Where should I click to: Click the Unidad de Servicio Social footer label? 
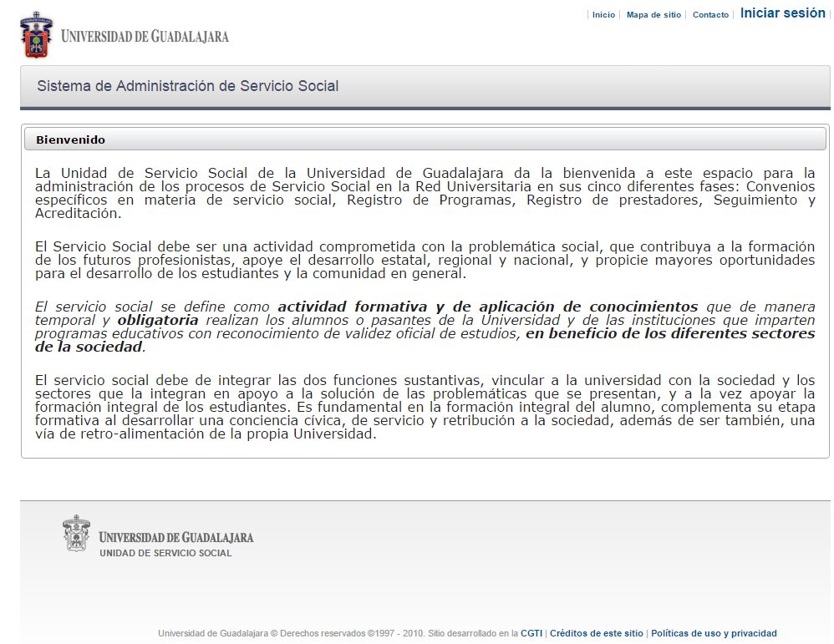[x=165, y=553]
